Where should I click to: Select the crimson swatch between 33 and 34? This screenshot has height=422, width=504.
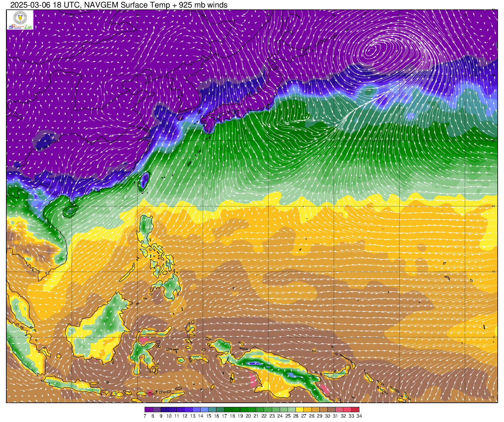coord(355,409)
